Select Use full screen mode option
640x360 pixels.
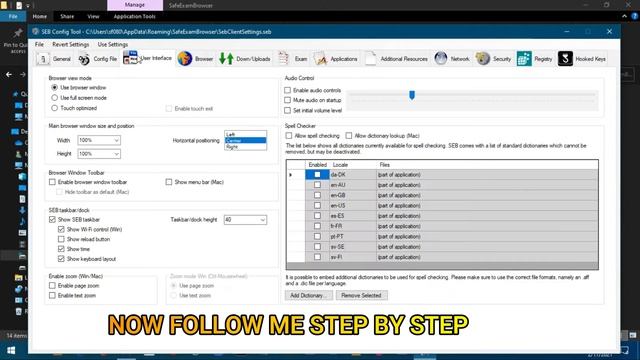pyautogui.click(x=54, y=98)
